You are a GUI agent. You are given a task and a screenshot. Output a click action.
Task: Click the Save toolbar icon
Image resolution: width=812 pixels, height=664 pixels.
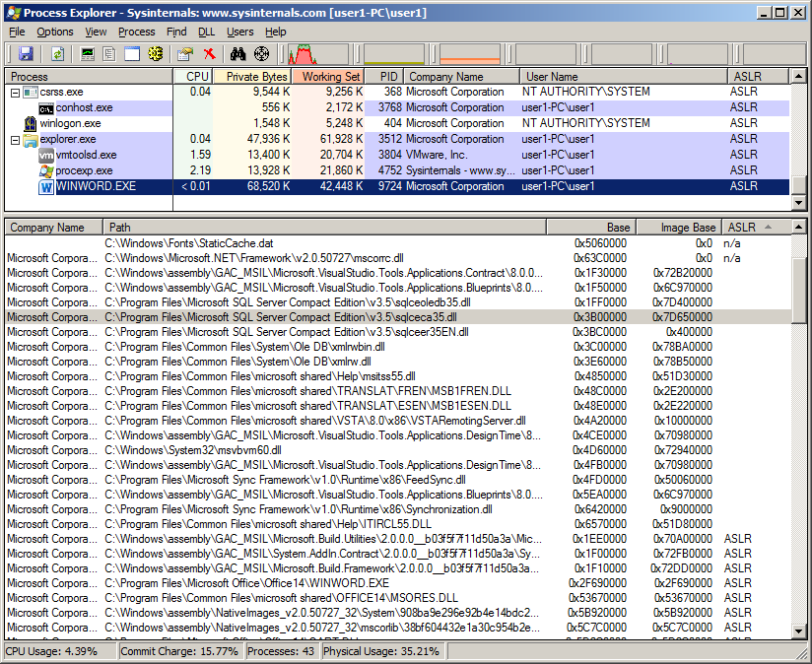pos(26,54)
